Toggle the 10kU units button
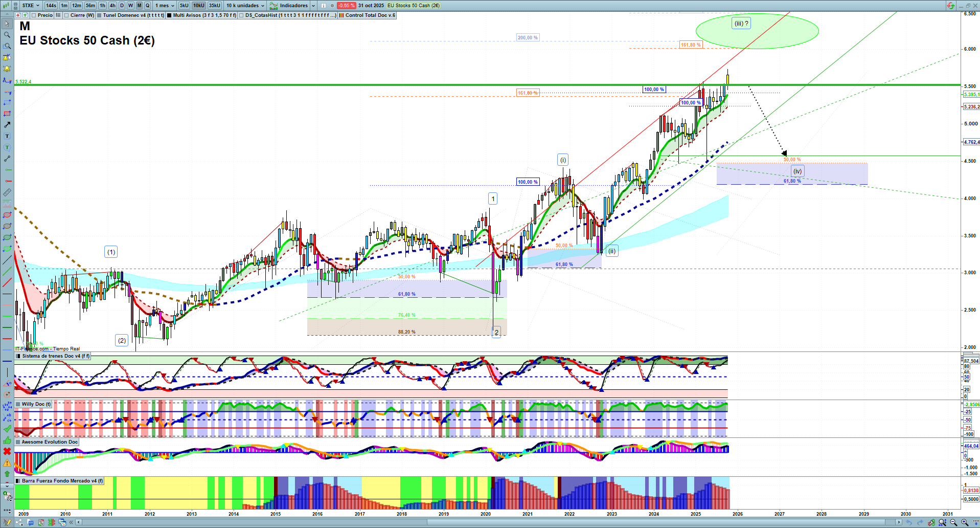 (x=199, y=6)
